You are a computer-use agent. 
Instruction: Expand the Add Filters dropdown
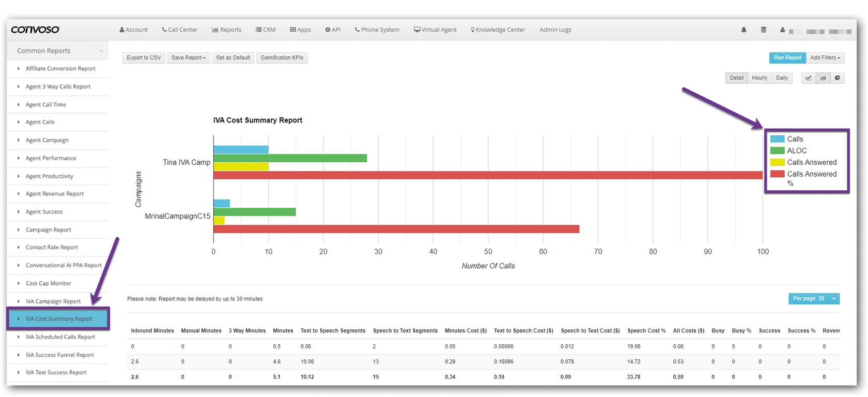pyautogui.click(x=825, y=58)
